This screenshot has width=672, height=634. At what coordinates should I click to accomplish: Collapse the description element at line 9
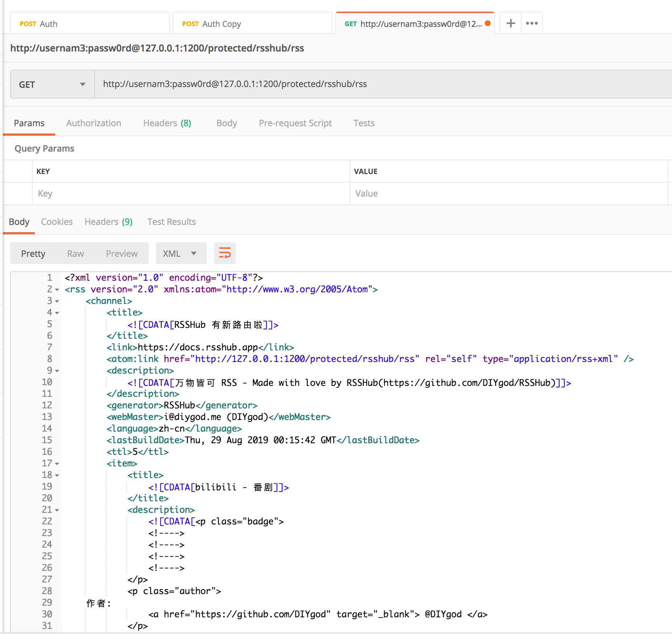click(57, 371)
